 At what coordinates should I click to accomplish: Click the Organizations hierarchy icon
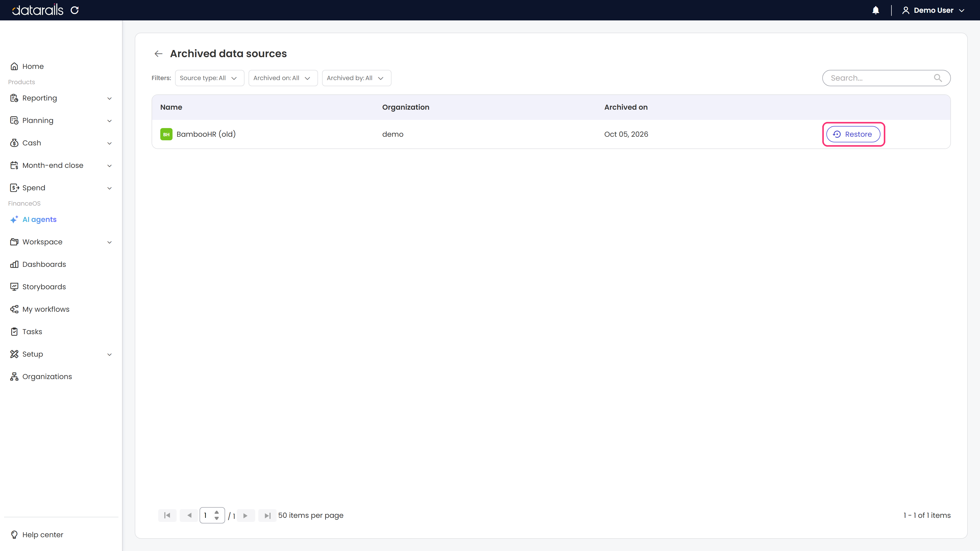(14, 377)
